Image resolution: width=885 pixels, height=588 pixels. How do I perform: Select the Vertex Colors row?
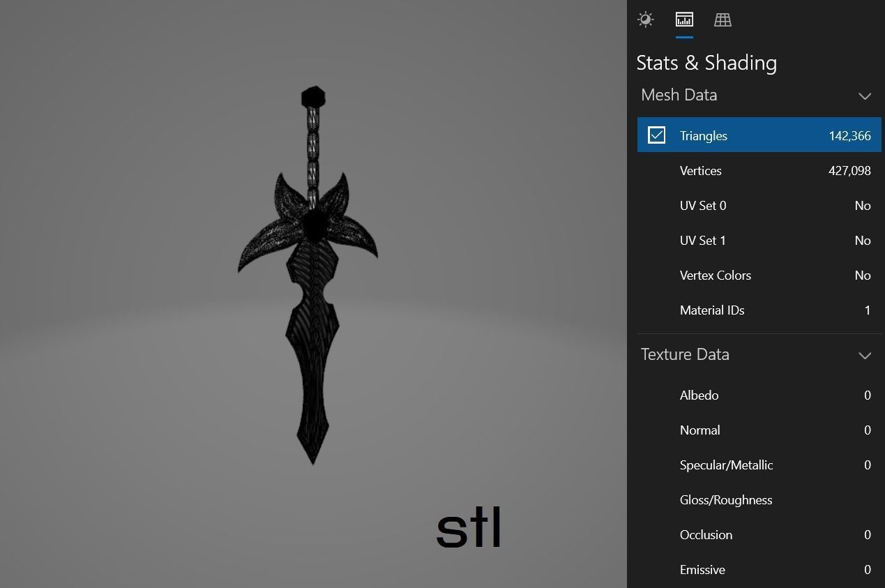(x=759, y=275)
